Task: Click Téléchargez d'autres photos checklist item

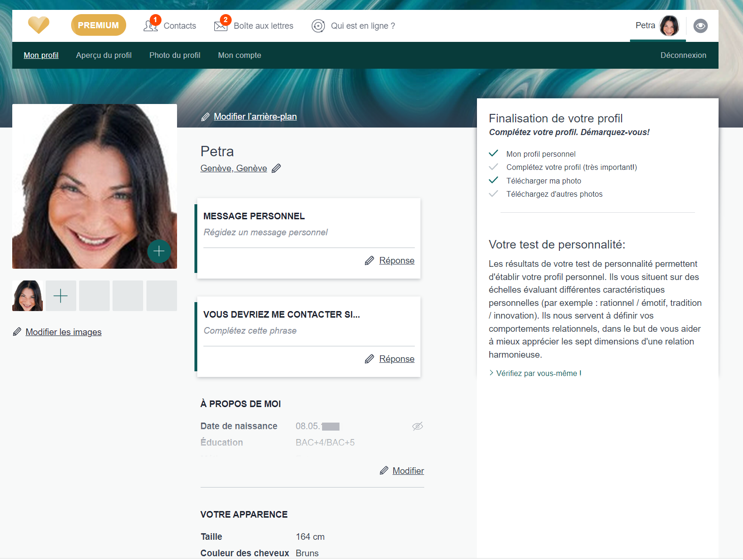Action: point(554,194)
